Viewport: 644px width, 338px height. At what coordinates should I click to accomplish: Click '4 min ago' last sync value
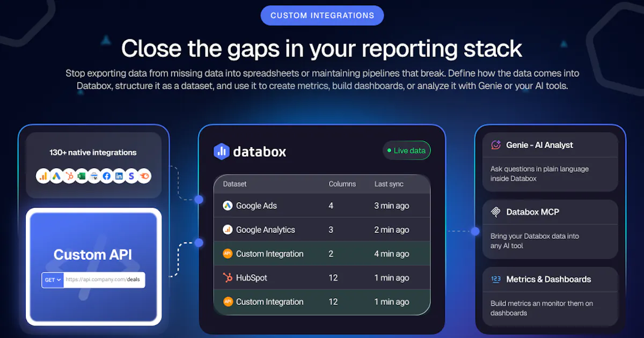pyautogui.click(x=392, y=254)
